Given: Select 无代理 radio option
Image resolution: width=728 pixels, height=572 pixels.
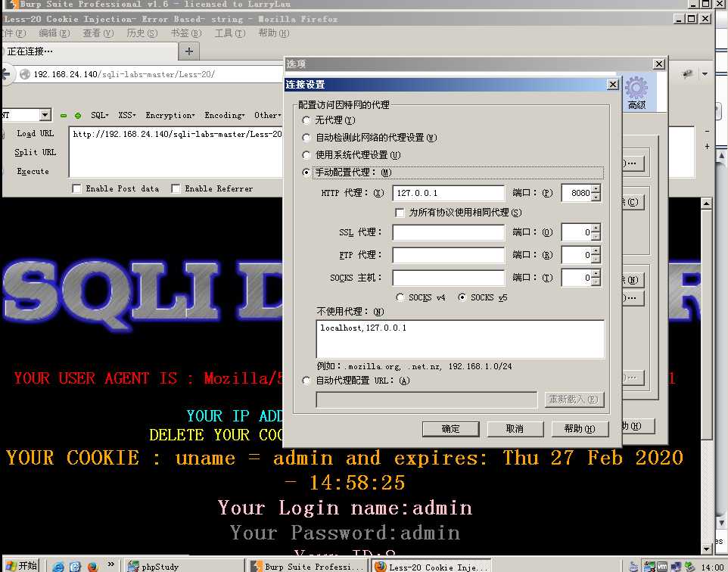Looking at the screenshot, I should pyautogui.click(x=306, y=120).
